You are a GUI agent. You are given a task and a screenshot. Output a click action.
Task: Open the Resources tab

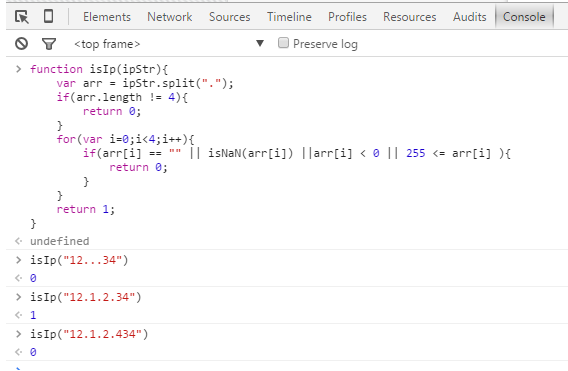[410, 17]
